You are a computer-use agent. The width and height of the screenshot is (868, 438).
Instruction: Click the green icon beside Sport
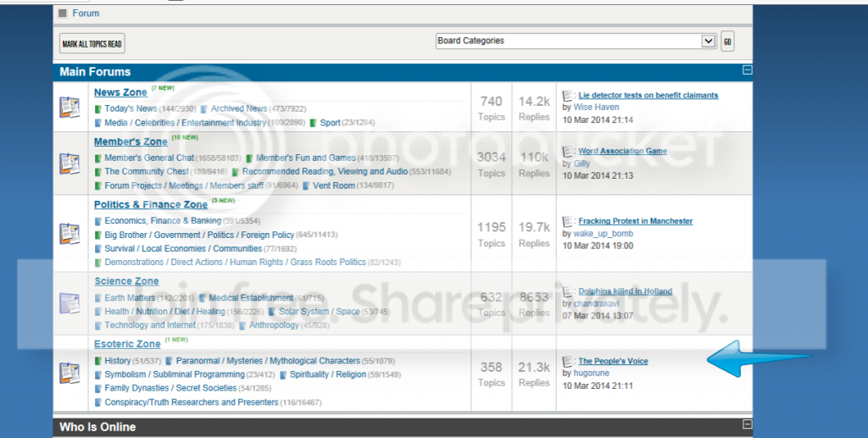pos(314,123)
